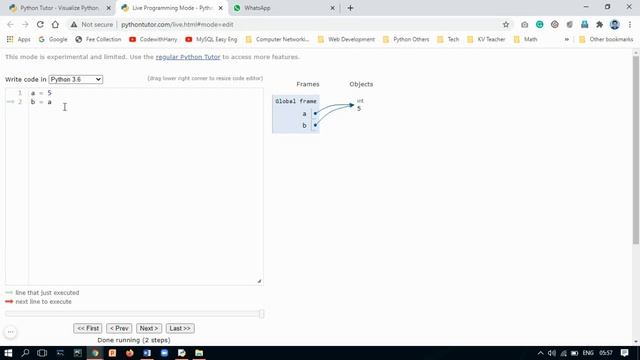Click the execution step slider handle

pos(262,313)
